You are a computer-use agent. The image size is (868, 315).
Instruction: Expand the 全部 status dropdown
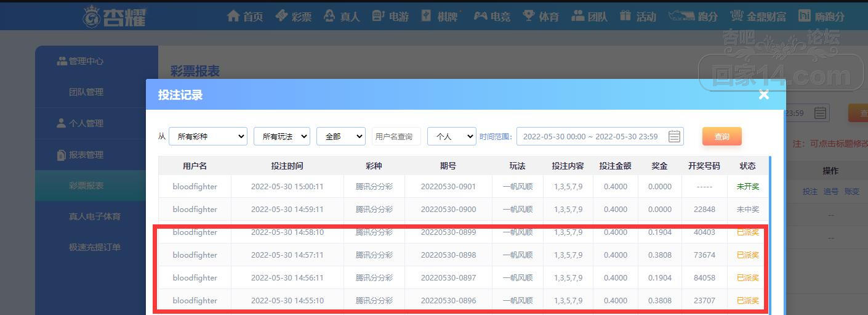tap(341, 136)
